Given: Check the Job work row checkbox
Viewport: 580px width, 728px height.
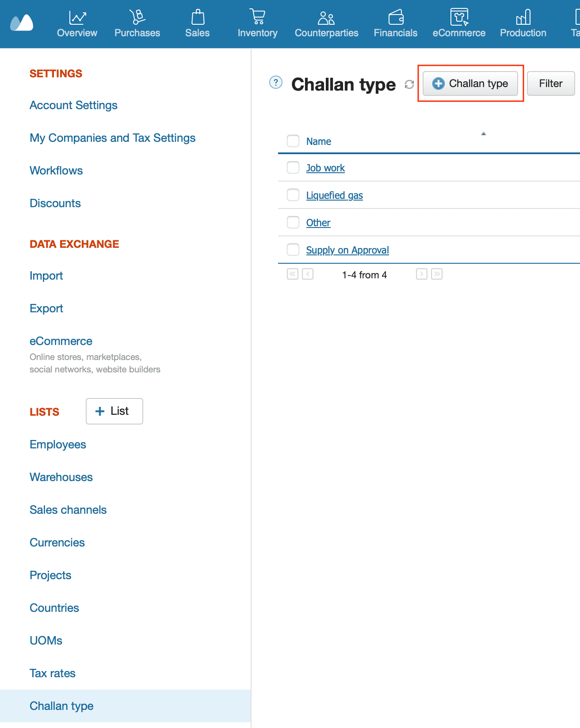Looking at the screenshot, I should click(x=293, y=167).
